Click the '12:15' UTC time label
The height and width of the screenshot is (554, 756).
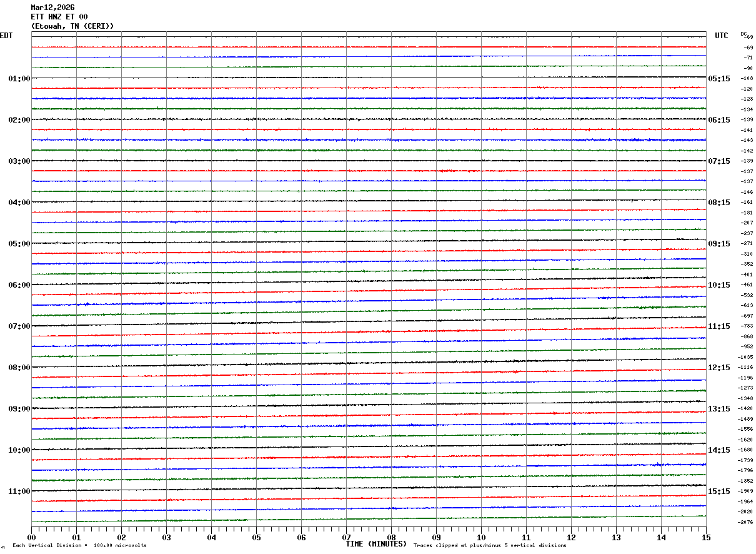coord(719,368)
